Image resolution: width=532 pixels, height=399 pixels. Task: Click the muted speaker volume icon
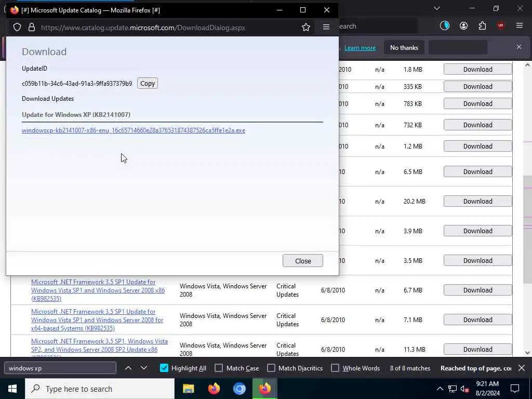coord(465,389)
